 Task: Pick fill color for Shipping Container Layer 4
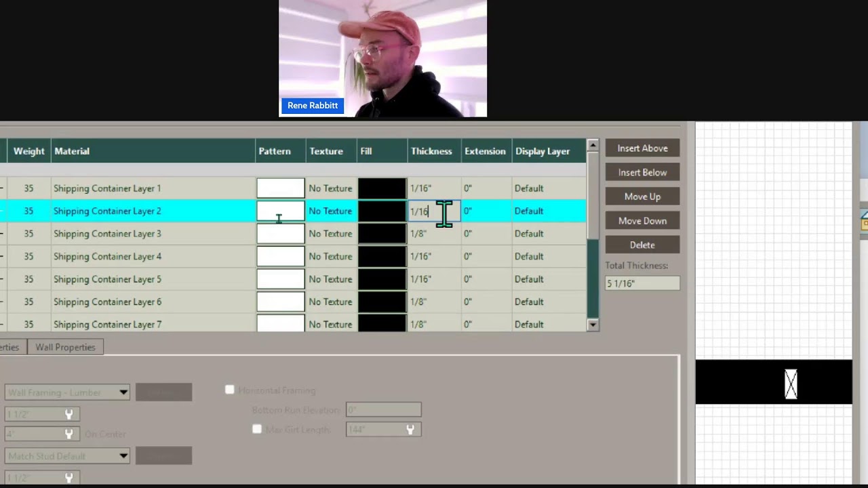tap(382, 256)
